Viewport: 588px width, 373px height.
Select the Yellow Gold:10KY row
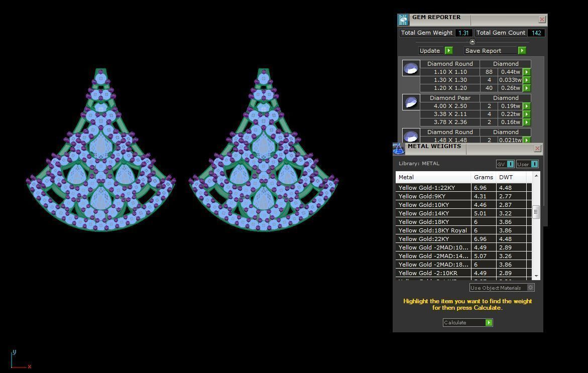pyautogui.click(x=463, y=205)
